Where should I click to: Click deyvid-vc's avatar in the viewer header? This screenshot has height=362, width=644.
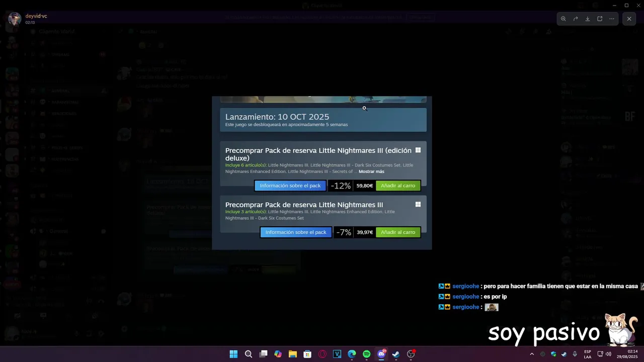(15, 19)
